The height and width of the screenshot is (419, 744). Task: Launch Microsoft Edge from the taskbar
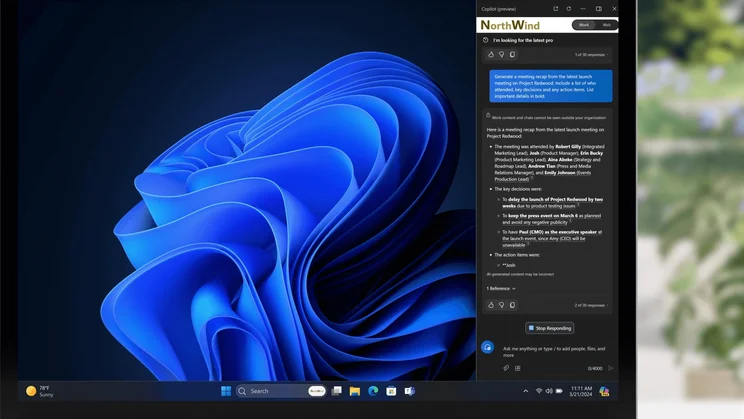373,391
